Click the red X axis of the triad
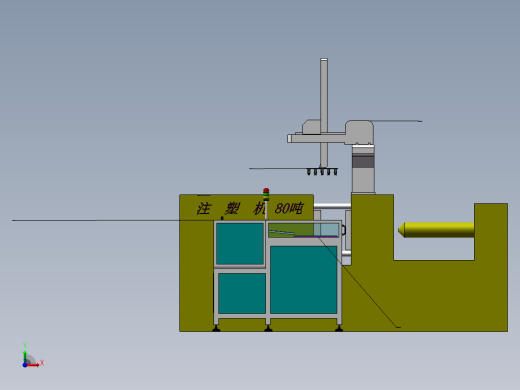The height and width of the screenshot is (390, 520). click(x=33, y=365)
